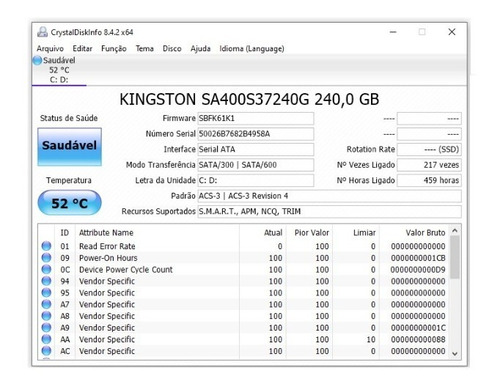Click the Padrão ACS-3 field

click(330, 196)
